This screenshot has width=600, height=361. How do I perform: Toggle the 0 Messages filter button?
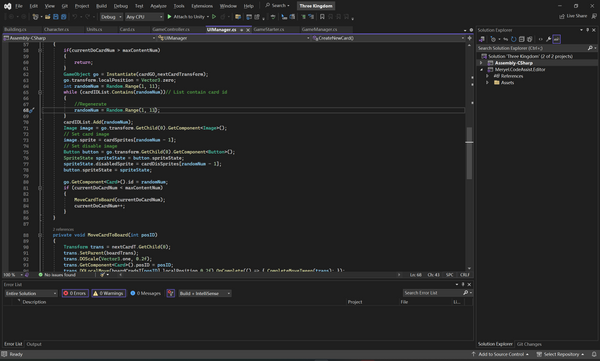click(x=145, y=294)
